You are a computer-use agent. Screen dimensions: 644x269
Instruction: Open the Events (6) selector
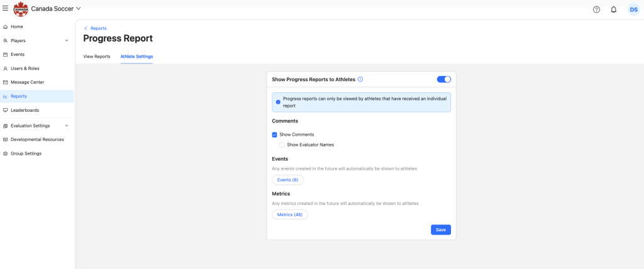[287, 180]
